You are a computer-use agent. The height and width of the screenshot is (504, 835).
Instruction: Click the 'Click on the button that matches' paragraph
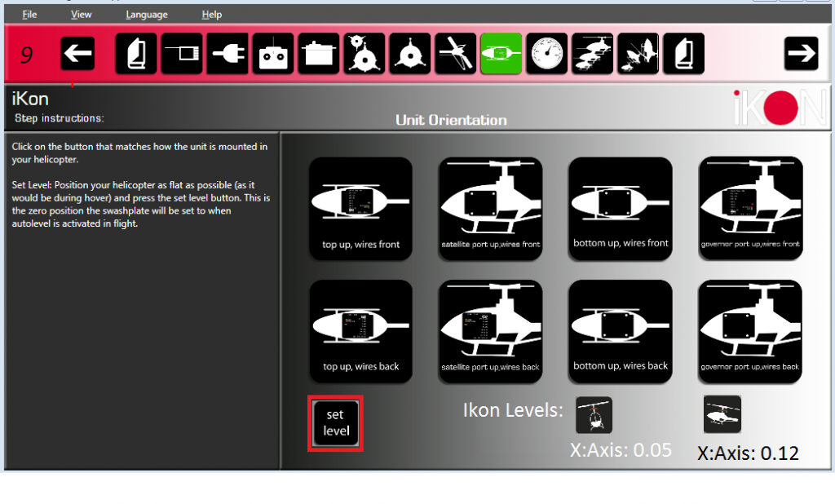(139, 153)
